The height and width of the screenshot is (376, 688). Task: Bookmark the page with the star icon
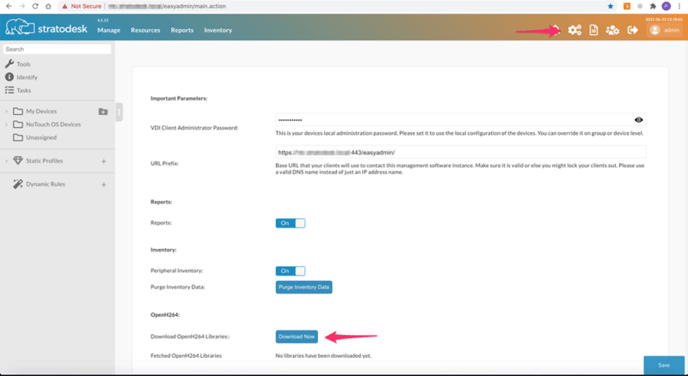pyautogui.click(x=610, y=6)
